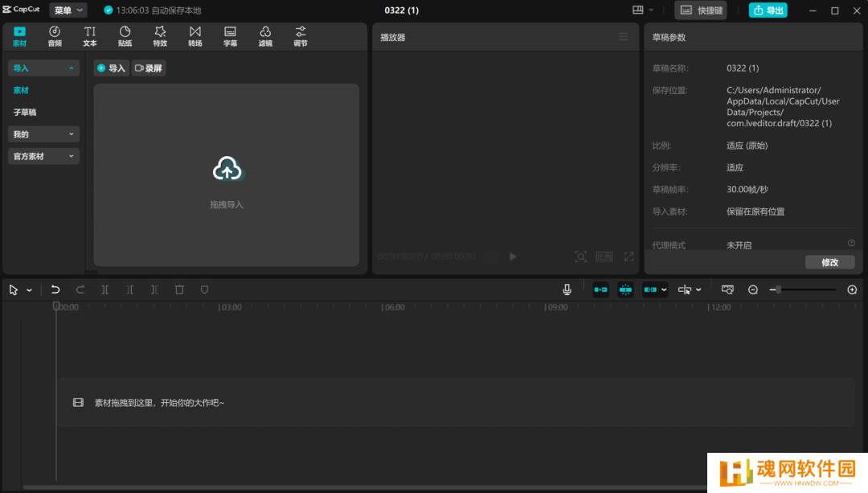Image resolution: width=868 pixels, height=493 pixels.
Task: Toggle auto snapping
Action: coord(625,290)
